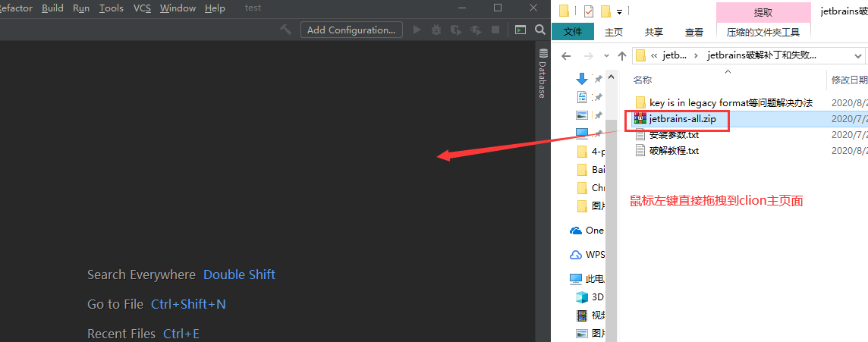Click the Build hammer icon in CLion toolbar

coord(285,30)
